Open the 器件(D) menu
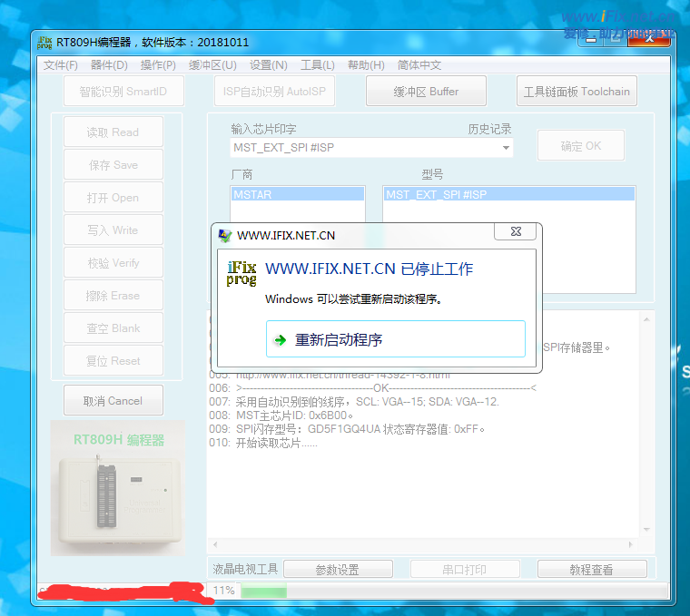 (x=109, y=65)
